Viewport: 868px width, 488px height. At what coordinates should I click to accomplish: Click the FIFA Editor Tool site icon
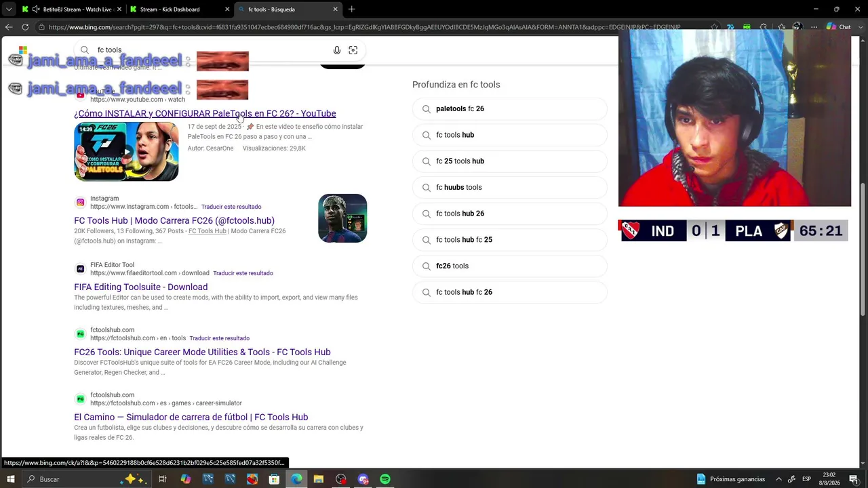click(80, 269)
